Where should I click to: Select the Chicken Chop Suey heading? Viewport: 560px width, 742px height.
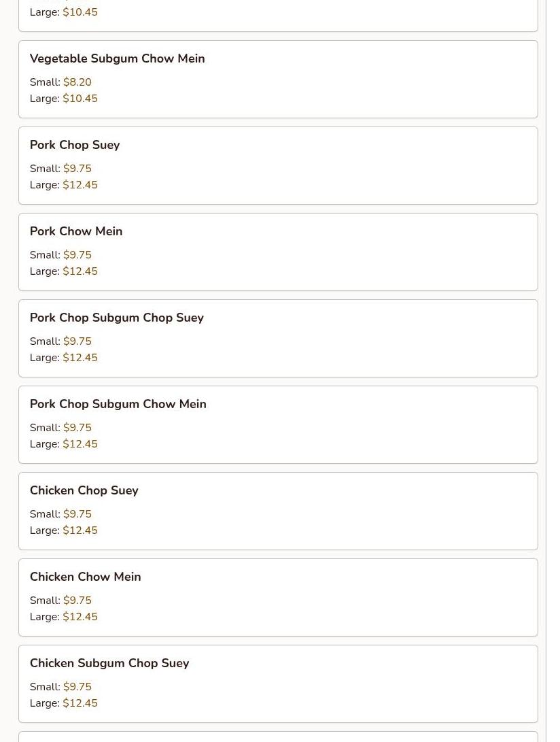(84, 490)
